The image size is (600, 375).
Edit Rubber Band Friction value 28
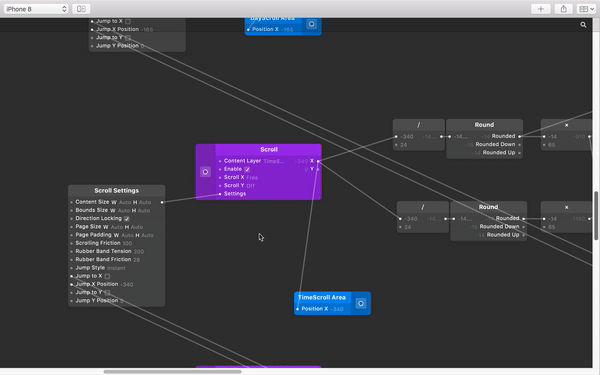(x=137, y=260)
